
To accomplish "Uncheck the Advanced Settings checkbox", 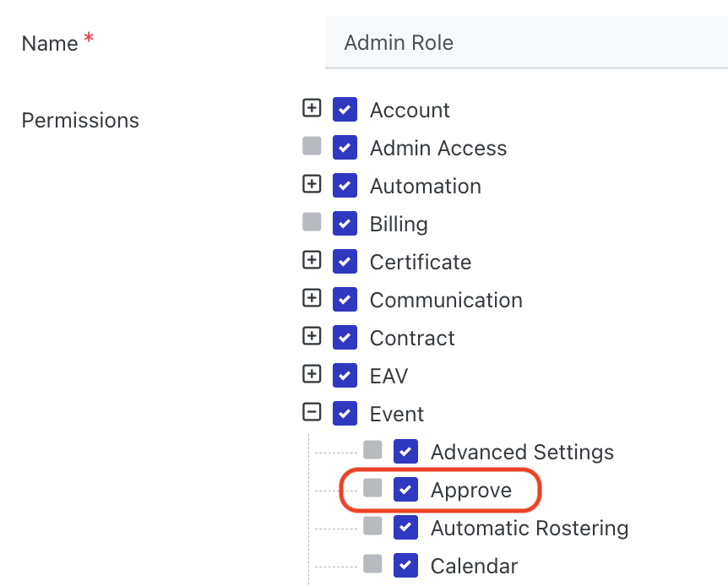I will [x=405, y=452].
